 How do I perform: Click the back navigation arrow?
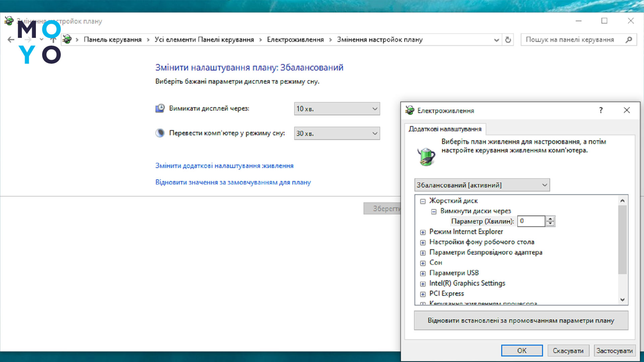11,40
